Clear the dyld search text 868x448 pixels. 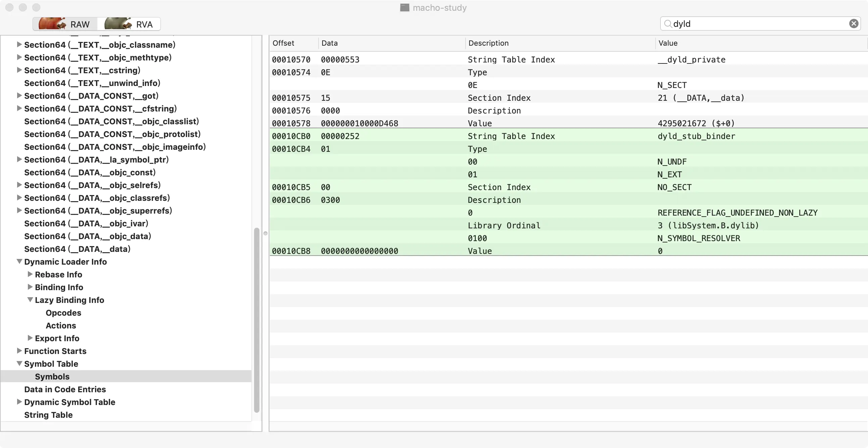pyautogui.click(x=853, y=24)
